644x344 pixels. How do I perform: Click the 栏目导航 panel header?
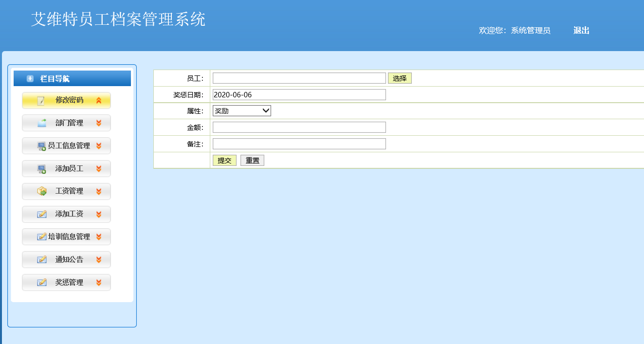pyautogui.click(x=72, y=78)
